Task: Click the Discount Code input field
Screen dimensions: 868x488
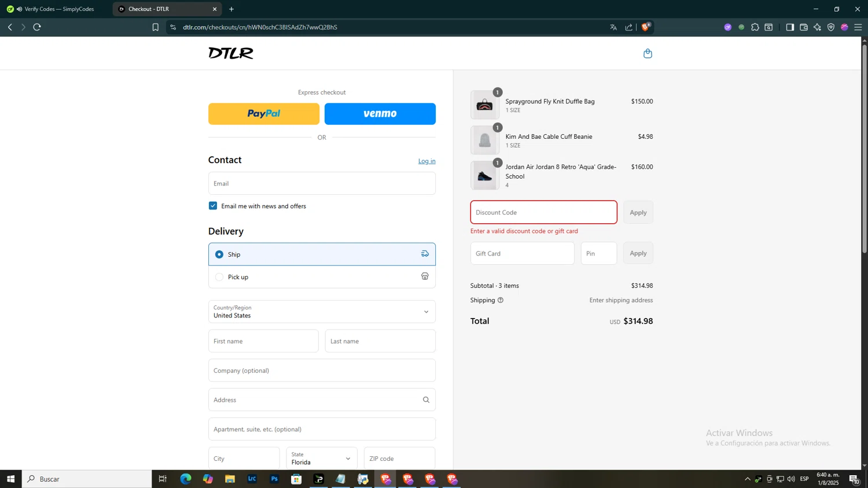Action: (544, 212)
